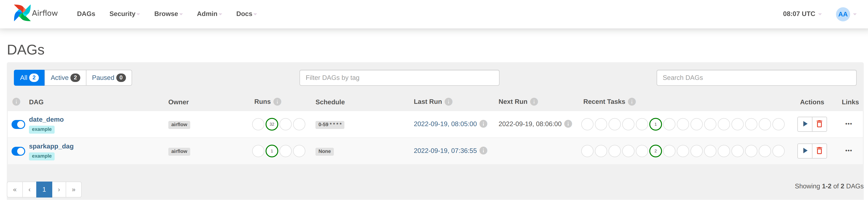This screenshot has height=221, width=868.
Task: Trigger the sparkapp_dag with play icon
Action: click(x=805, y=151)
